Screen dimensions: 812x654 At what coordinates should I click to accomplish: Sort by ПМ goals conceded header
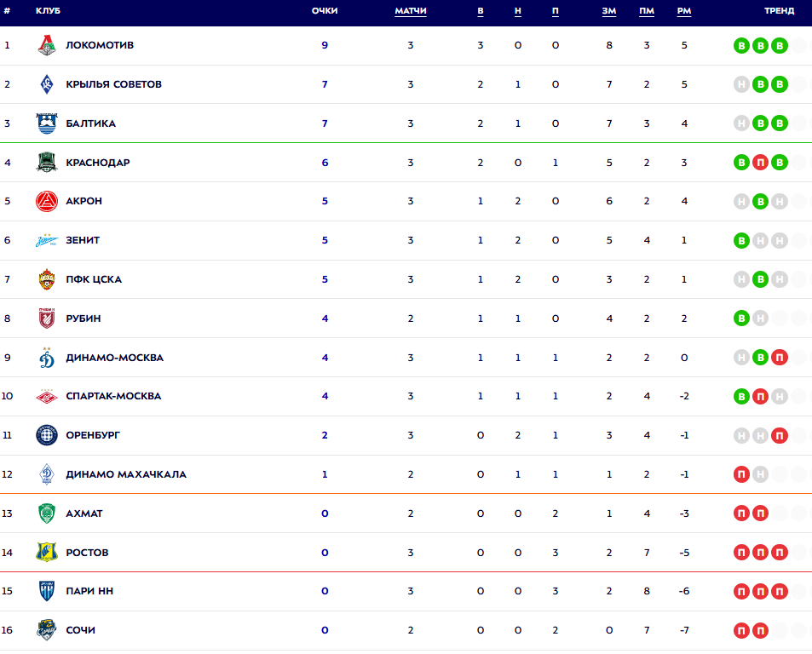(x=647, y=11)
